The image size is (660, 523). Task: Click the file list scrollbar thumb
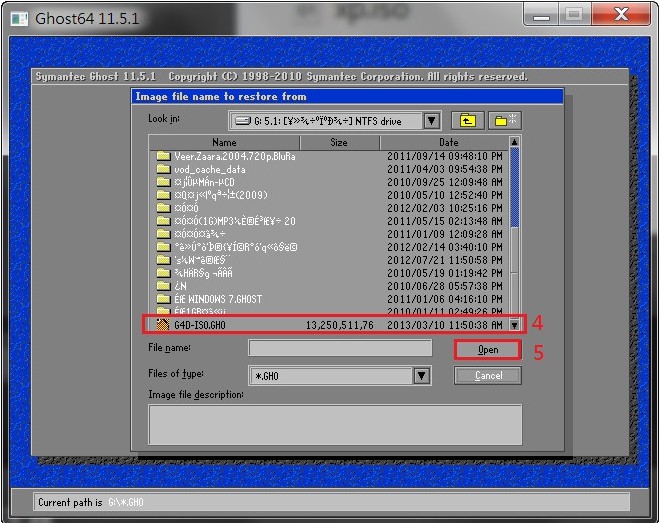coord(514,187)
